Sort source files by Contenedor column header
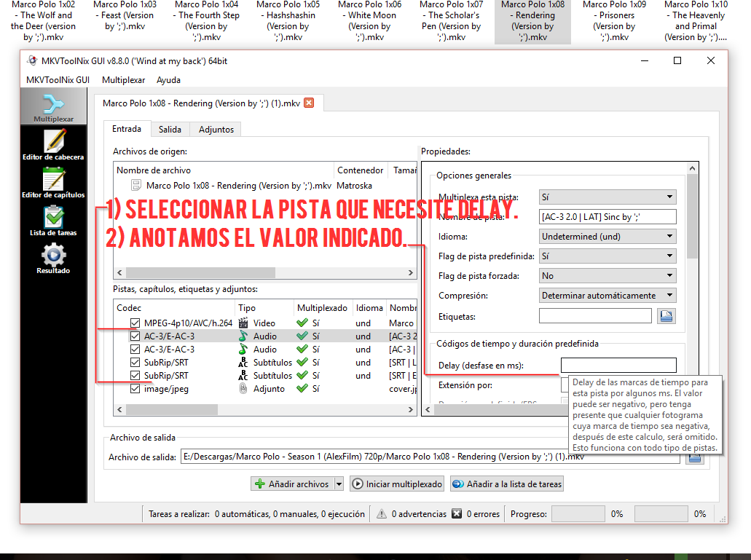This screenshot has width=751, height=560. click(361, 170)
